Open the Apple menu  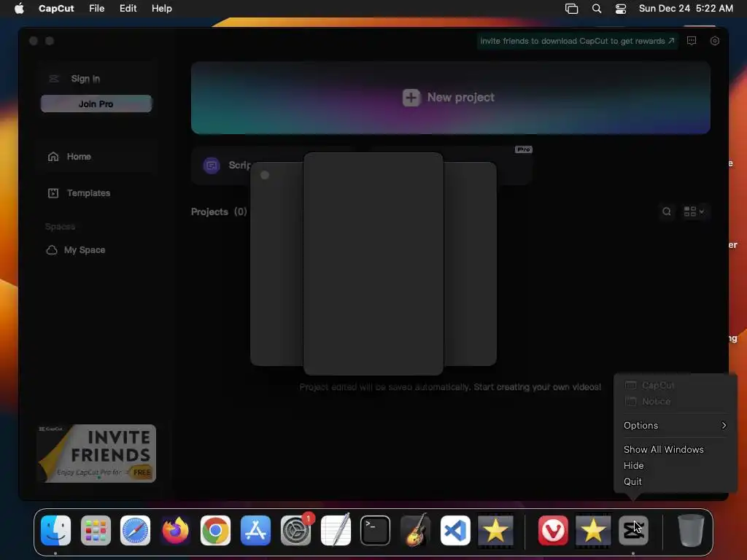[19, 8]
